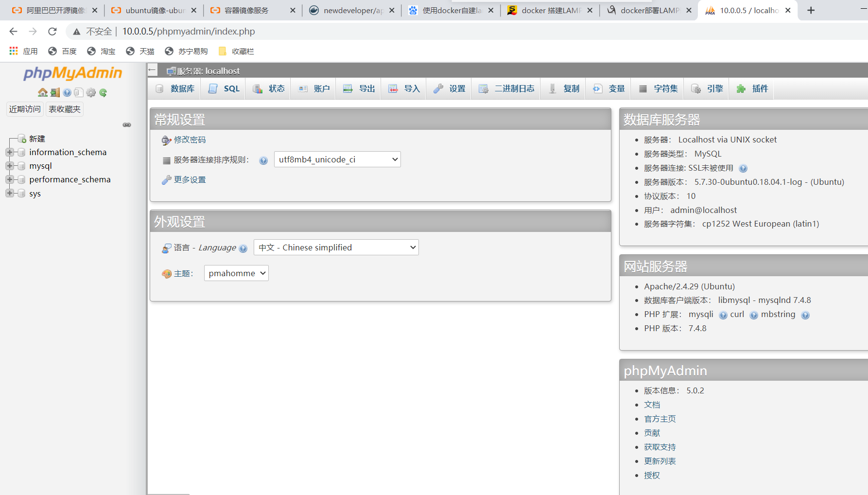Expand the performance_schema tree node
This screenshot has height=495, width=868.
(9, 179)
